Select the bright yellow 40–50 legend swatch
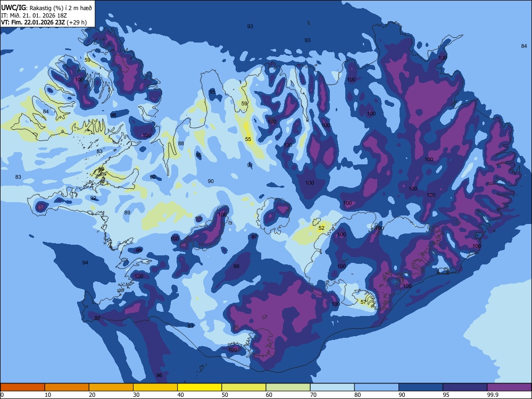This screenshot has width=532, height=399. (x=199, y=387)
